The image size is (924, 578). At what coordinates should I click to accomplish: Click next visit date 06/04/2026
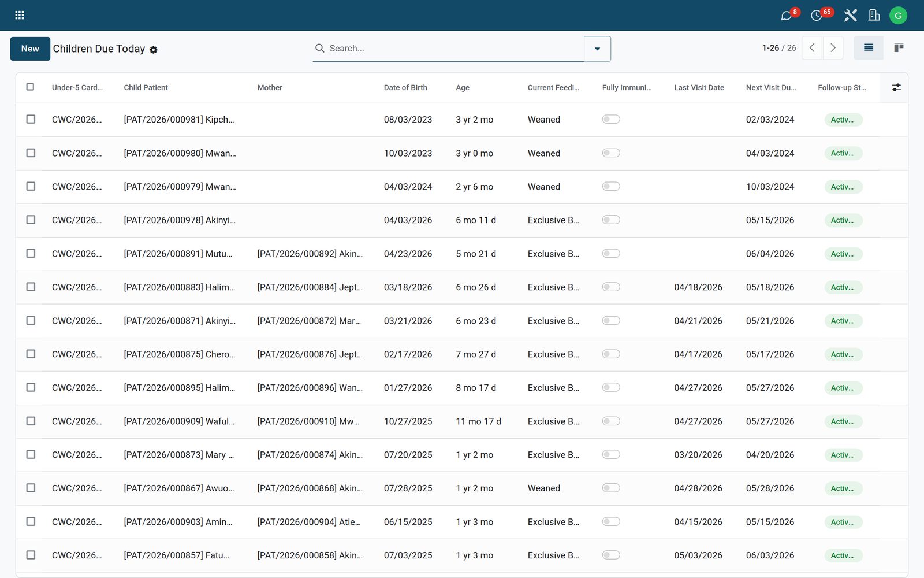click(770, 254)
